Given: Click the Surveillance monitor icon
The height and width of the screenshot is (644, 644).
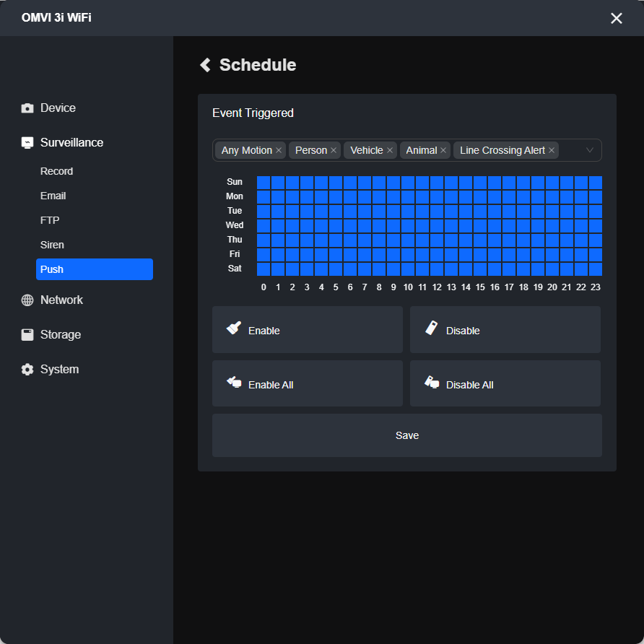Looking at the screenshot, I should [27, 142].
